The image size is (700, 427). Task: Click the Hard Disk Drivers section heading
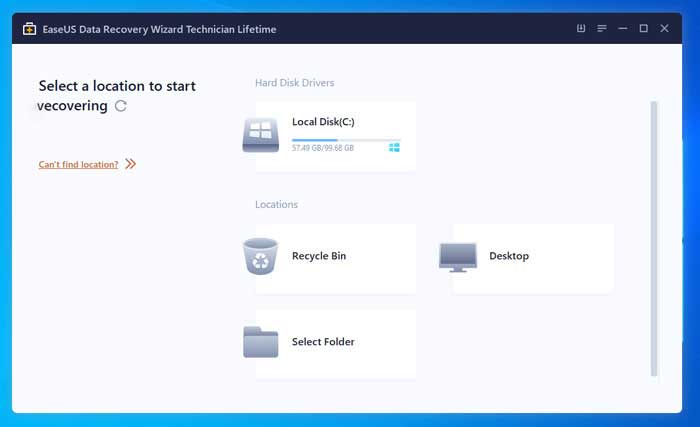click(295, 83)
